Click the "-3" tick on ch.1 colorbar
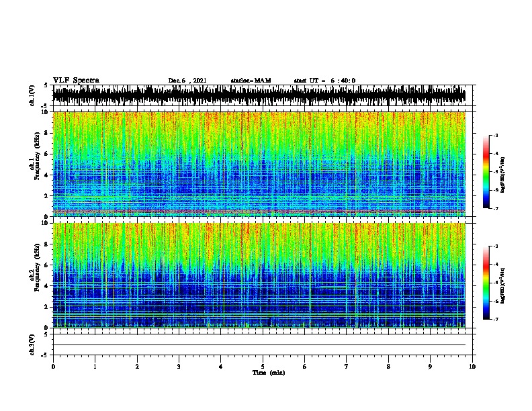The image size is (532, 411). coord(496,135)
